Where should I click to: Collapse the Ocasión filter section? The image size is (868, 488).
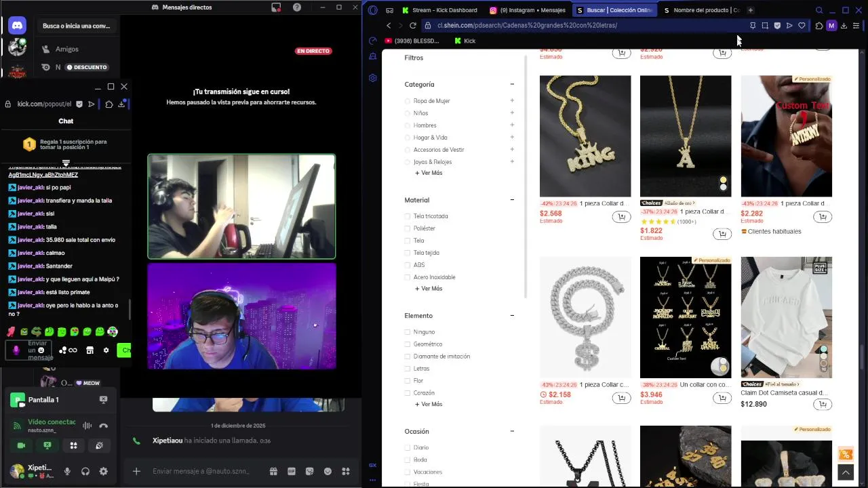[512, 431]
